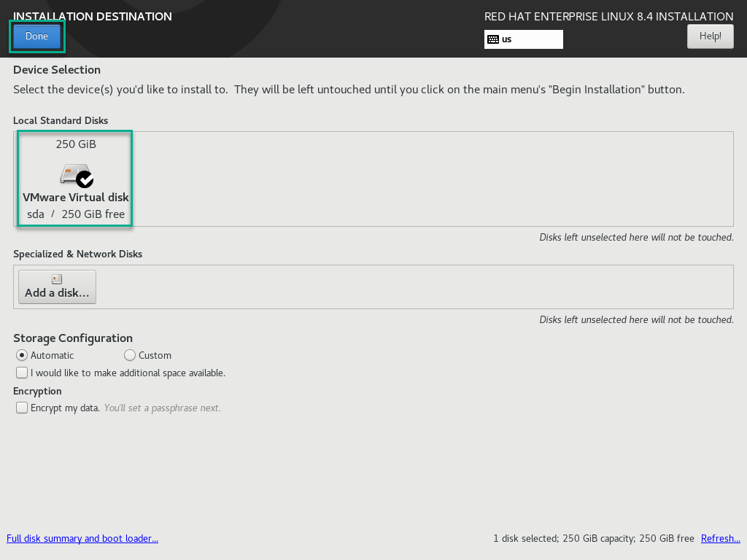Click the black checkmark badge on disk

(85, 179)
